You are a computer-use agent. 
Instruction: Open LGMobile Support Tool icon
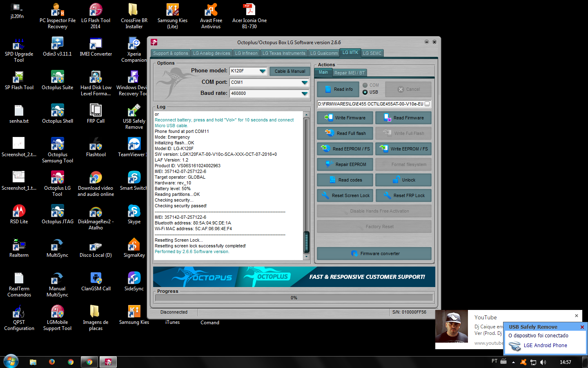[57, 318]
